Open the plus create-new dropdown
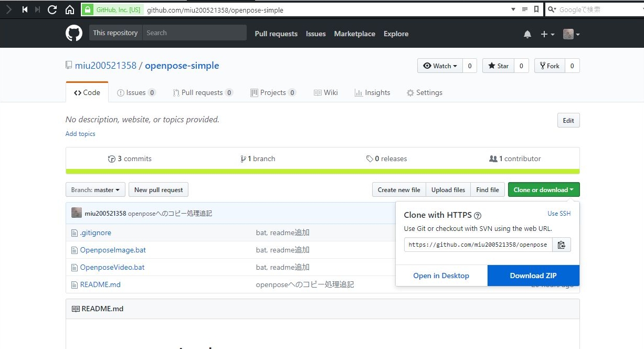 point(547,34)
